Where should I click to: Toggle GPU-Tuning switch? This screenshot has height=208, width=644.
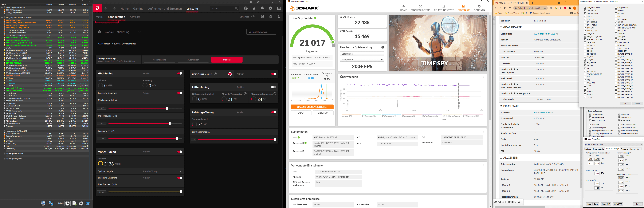point(180,74)
